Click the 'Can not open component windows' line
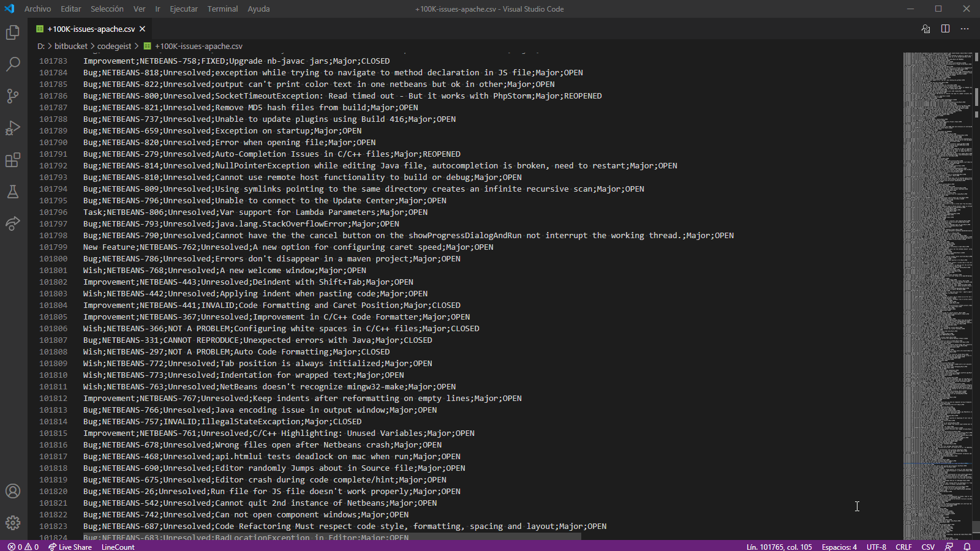The height and width of the screenshot is (551, 980). 246,515
